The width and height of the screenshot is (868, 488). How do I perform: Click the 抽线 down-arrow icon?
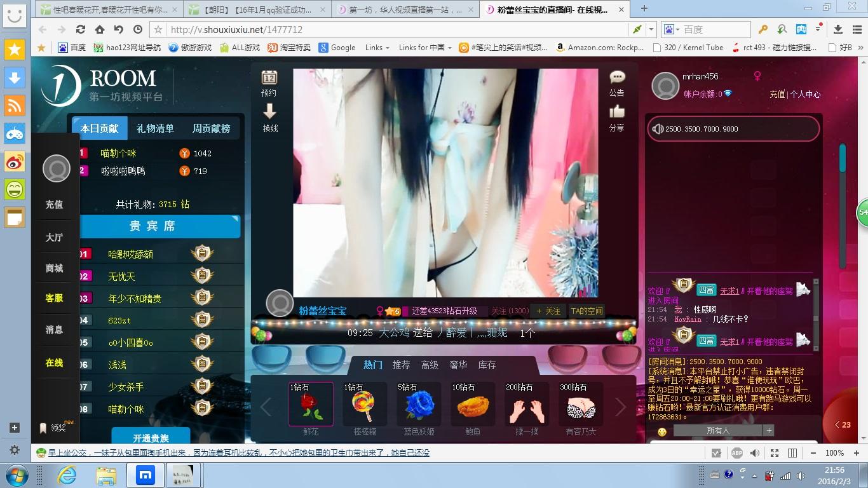(270, 111)
